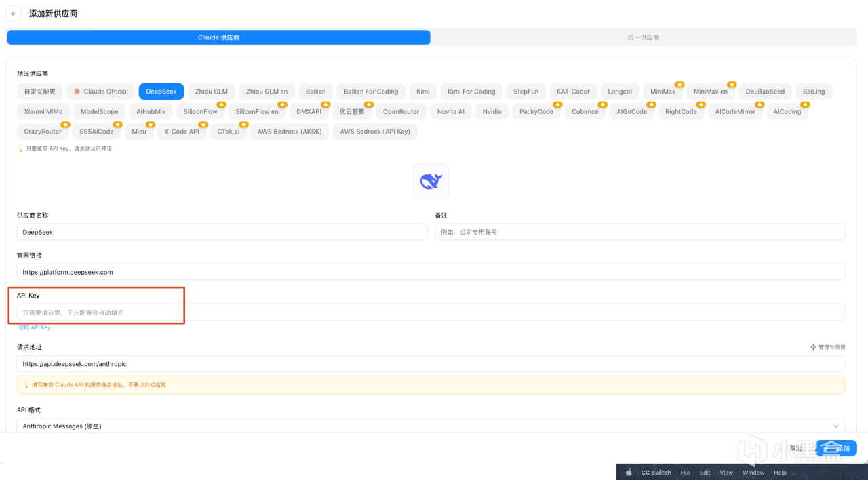The image size is (868, 480).
Task: Select the CrazyRouter preset
Action: (43, 132)
